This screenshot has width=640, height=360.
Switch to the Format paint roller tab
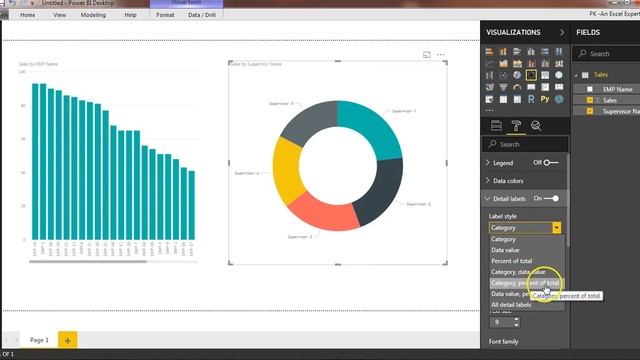pyautogui.click(x=516, y=126)
